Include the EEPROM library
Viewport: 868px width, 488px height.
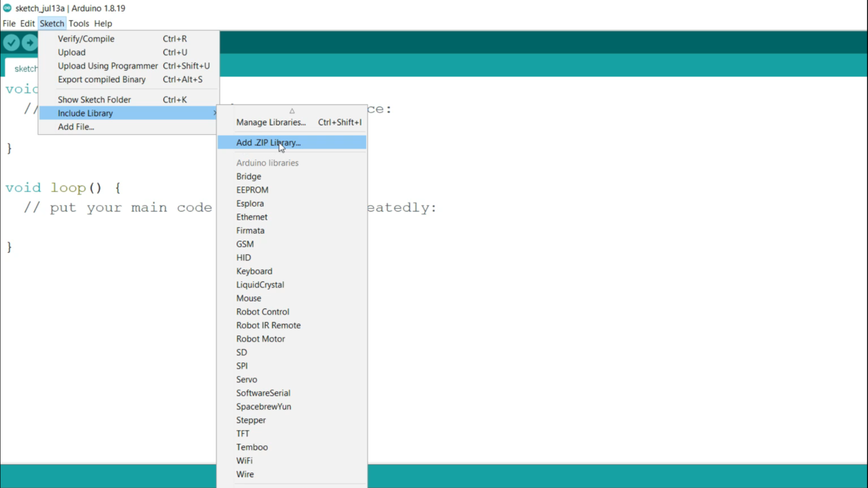(x=292, y=190)
